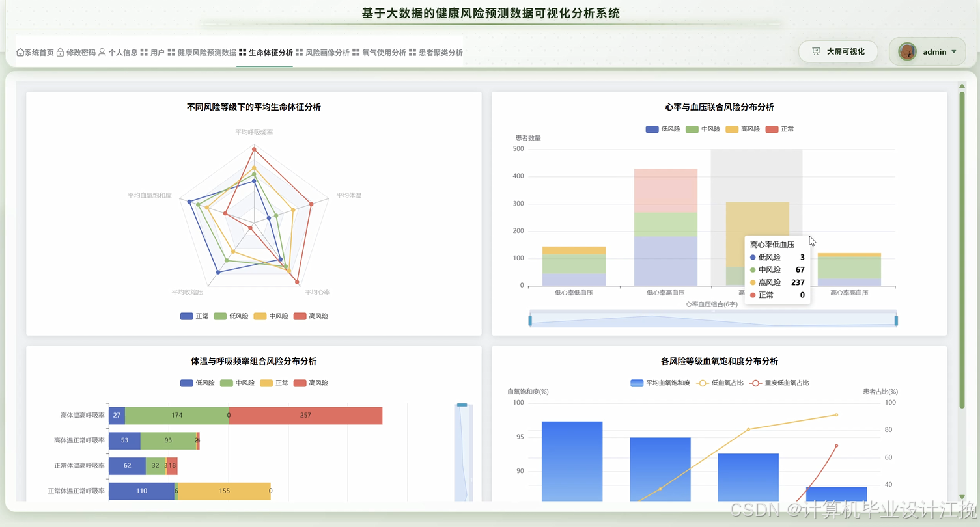Click 高体温高呼吸率 axis label
980x527 pixels.
coord(83,416)
